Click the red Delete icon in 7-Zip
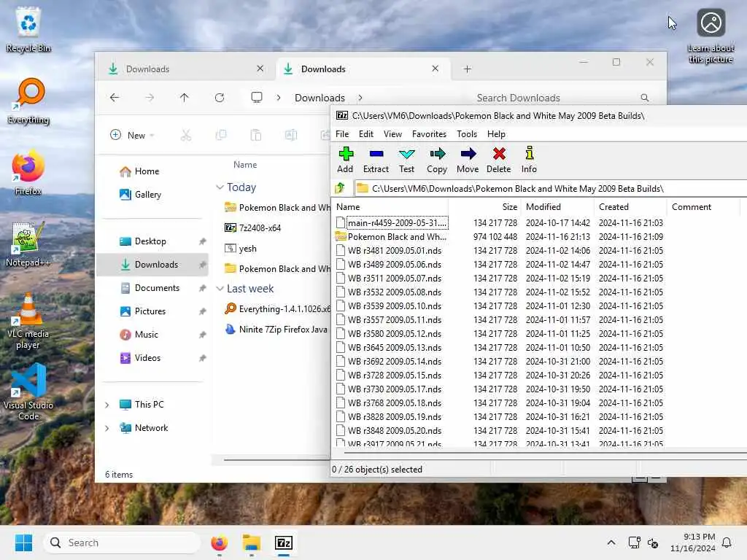 click(x=499, y=160)
